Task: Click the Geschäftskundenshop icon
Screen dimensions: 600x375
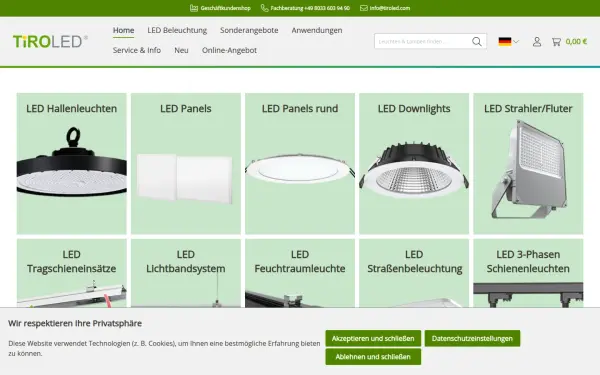Action: click(x=194, y=8)
